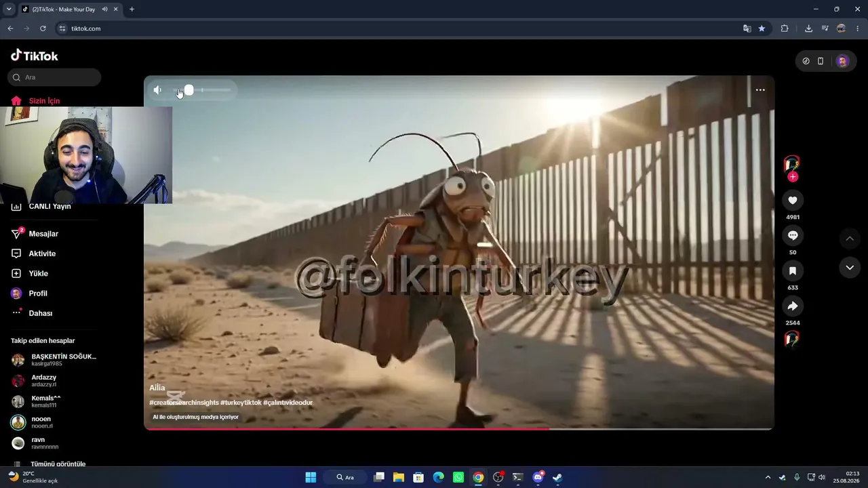Open Discord from the taskbar
The image size is (868, 488).
pyautogui.click(x=538, y=477)
